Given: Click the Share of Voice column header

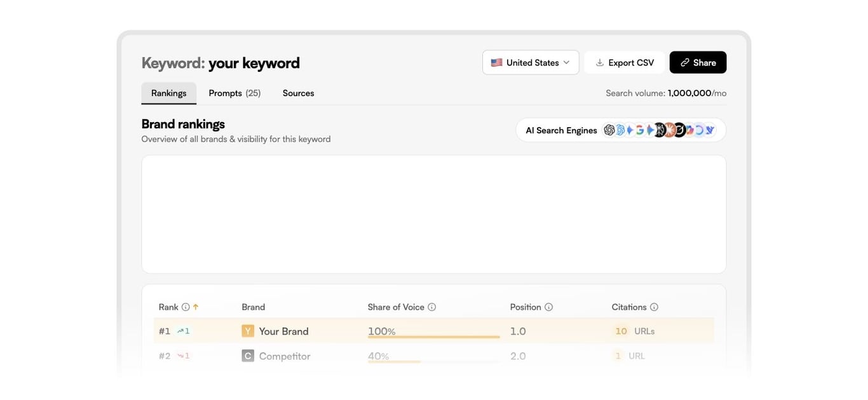Looking at the screenshot, I should click(x=396, y=307).
